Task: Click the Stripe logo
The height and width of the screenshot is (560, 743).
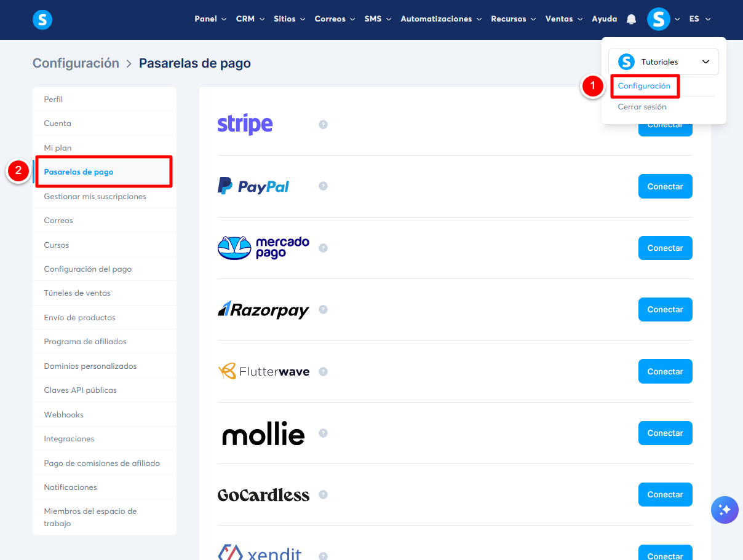Action: tap(245, 124)
